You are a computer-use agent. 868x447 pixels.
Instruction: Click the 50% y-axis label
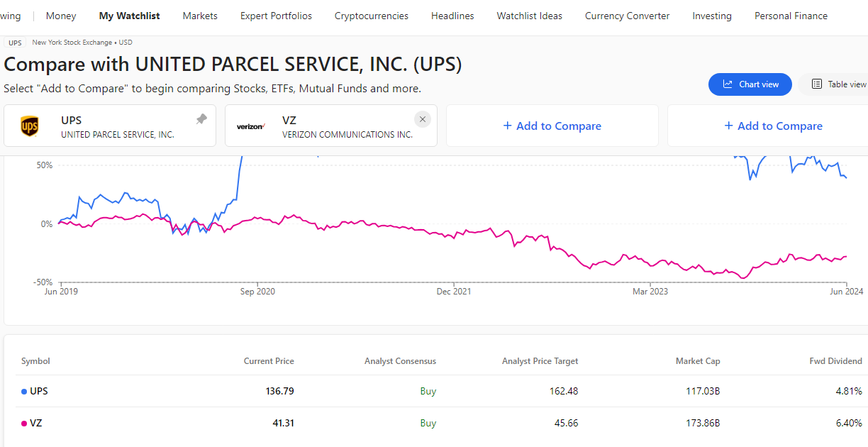(44, 165)
